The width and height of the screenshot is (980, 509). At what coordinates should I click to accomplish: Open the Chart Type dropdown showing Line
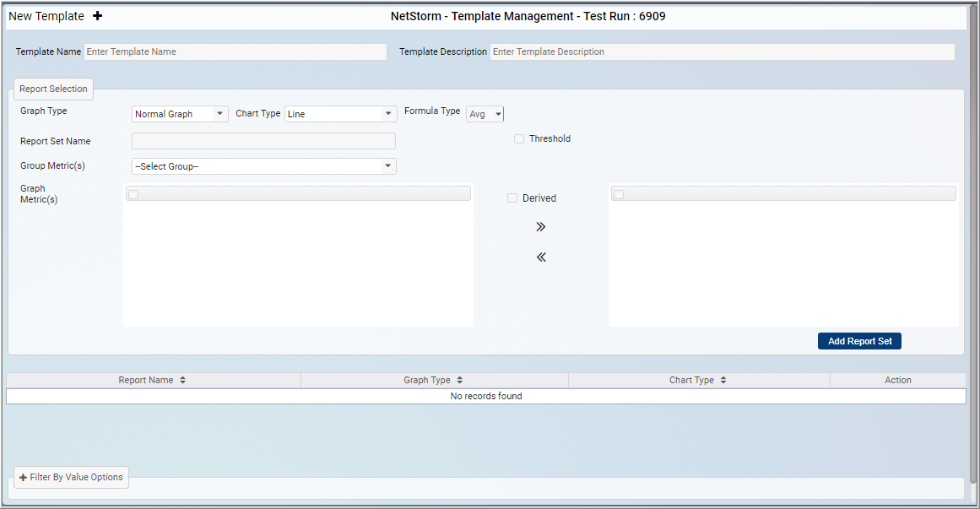coord(341,114)
